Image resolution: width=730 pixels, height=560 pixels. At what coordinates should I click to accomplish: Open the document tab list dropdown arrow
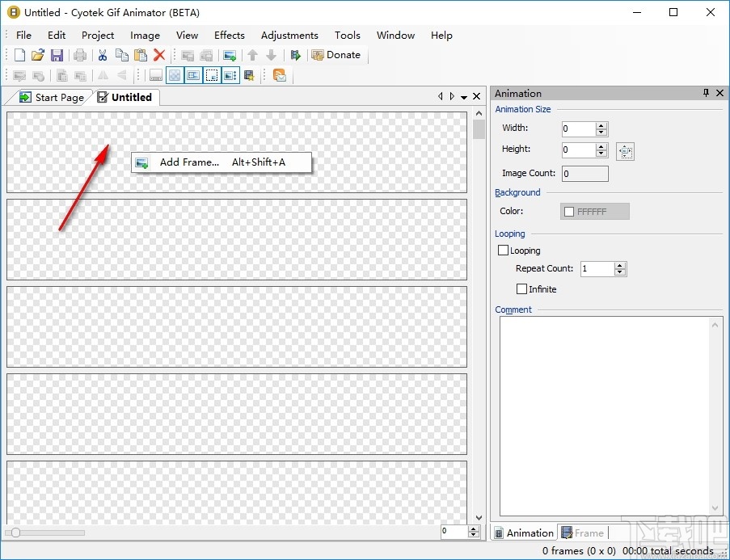pyautogui.click(x=464, y=97)
